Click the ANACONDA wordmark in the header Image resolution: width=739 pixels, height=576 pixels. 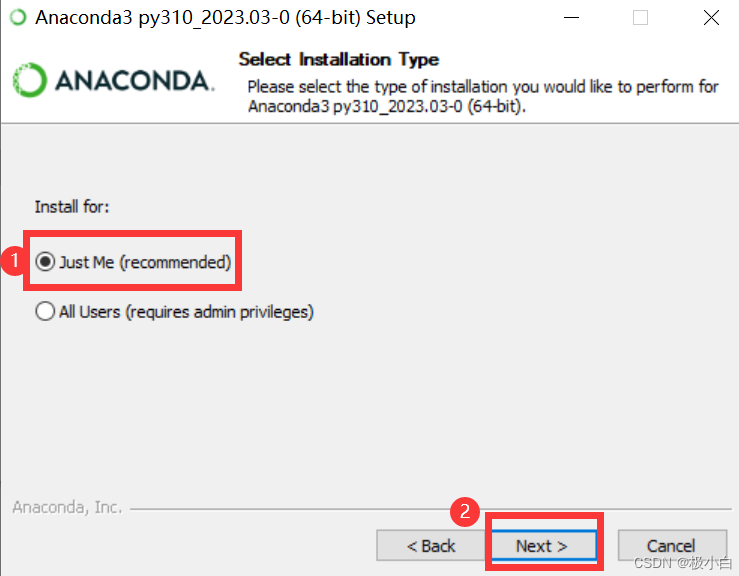pyautogui.click(x=134, y=81)
